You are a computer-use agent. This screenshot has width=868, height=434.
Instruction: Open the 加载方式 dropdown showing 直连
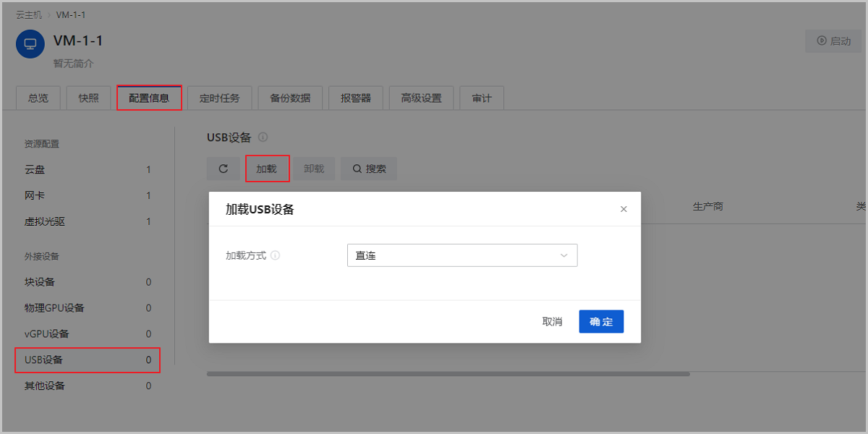click(x=461, y=255)
